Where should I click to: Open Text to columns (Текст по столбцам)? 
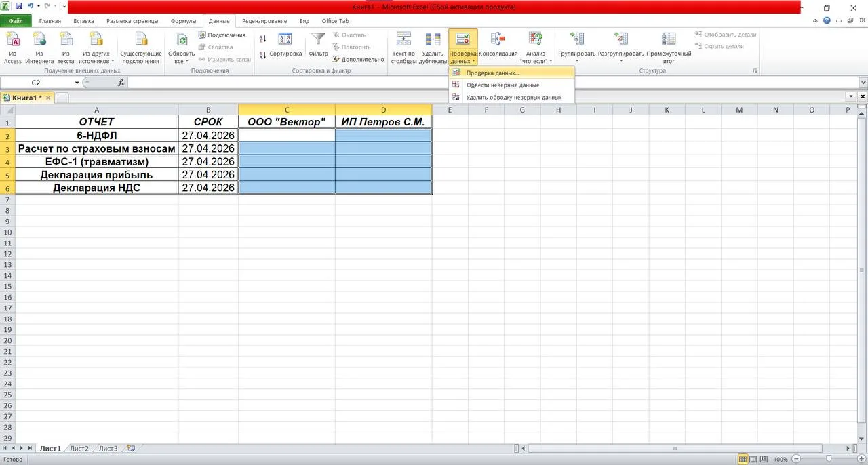(403, 47)
